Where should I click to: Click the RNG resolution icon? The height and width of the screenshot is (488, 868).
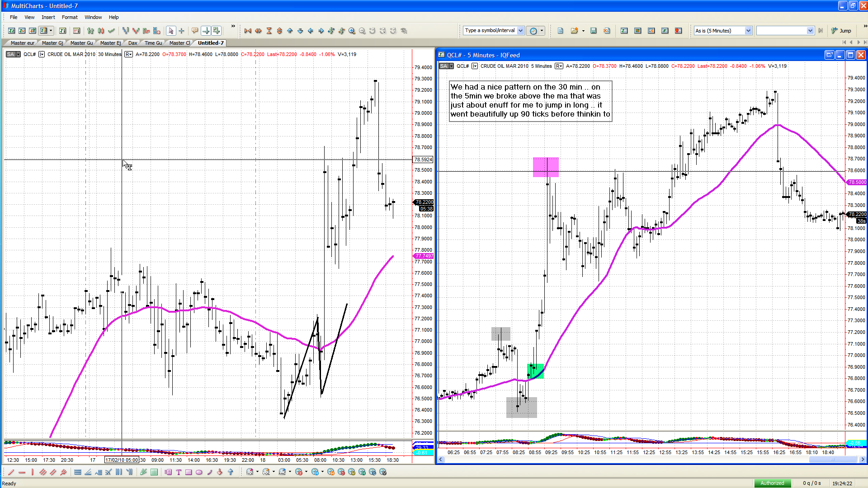click(x=282, y=472)
